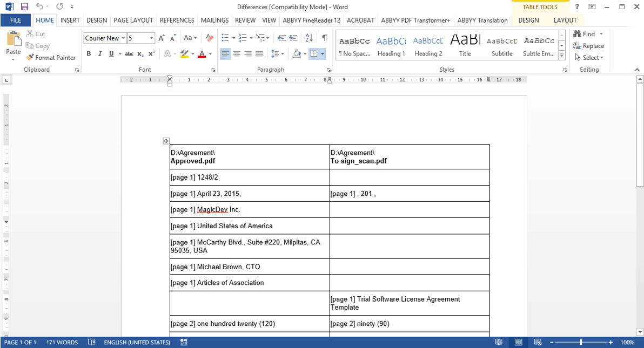Viewport: 644px width, 348px height.
Task: Expand the font size dropdown
Action: [151, 38]
